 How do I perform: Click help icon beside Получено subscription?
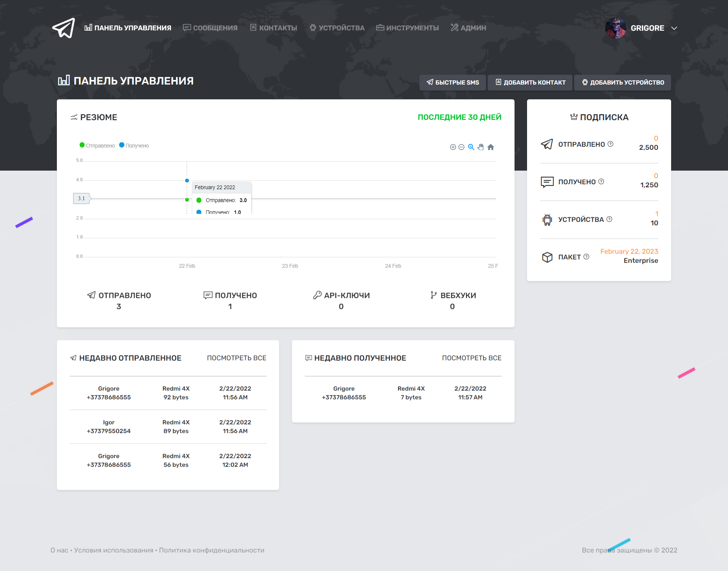601,182
